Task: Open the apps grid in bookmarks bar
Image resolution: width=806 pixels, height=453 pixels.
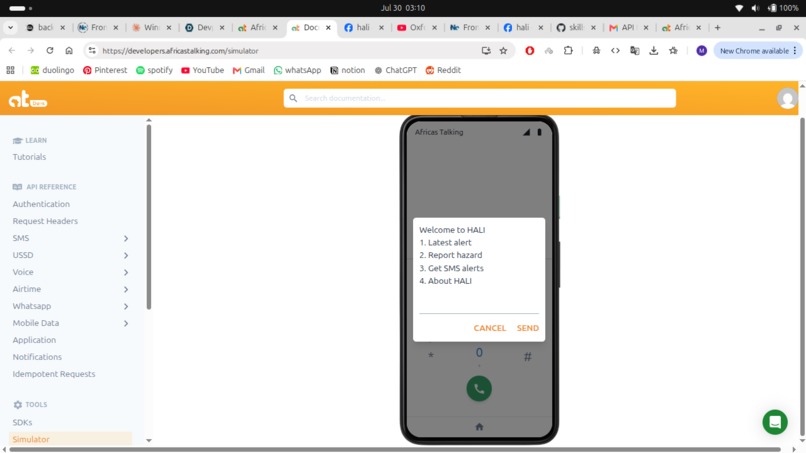Action: (x=10, y=70)
